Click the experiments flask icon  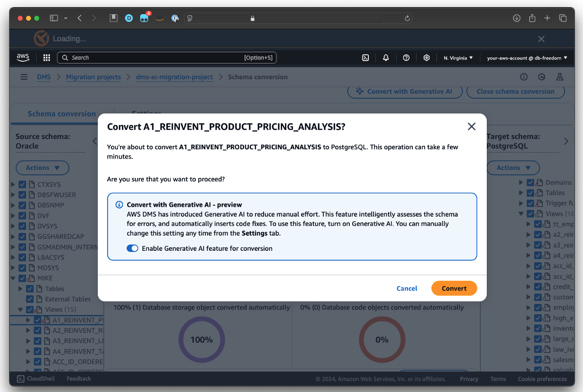pos(560,77)
